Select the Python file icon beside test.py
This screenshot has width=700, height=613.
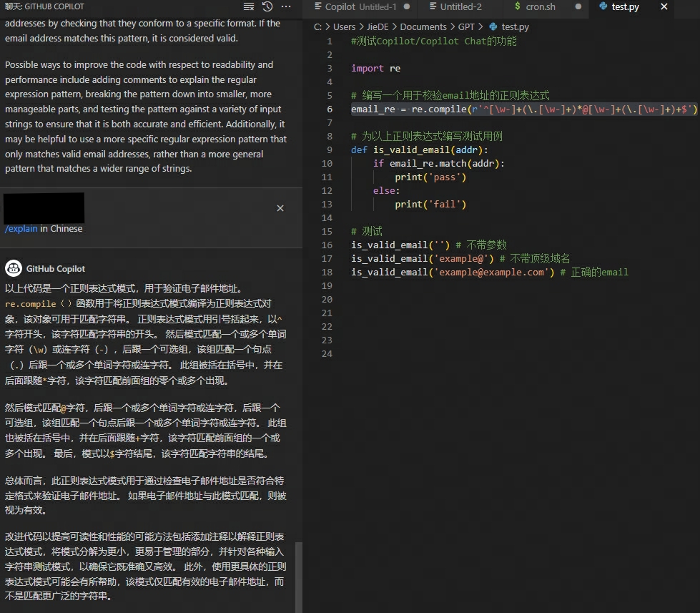coord(603,7)
